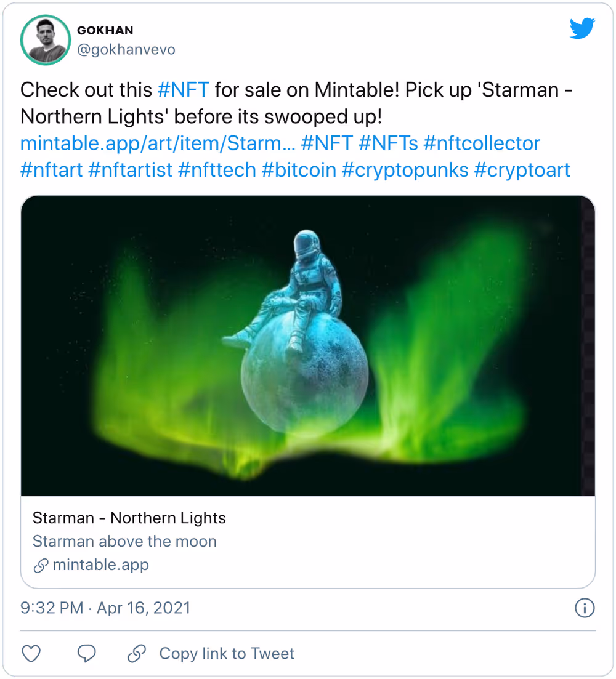The image size is (616, 679).
Task: Click the chain link icon beside Copy link
Action: 137,653
